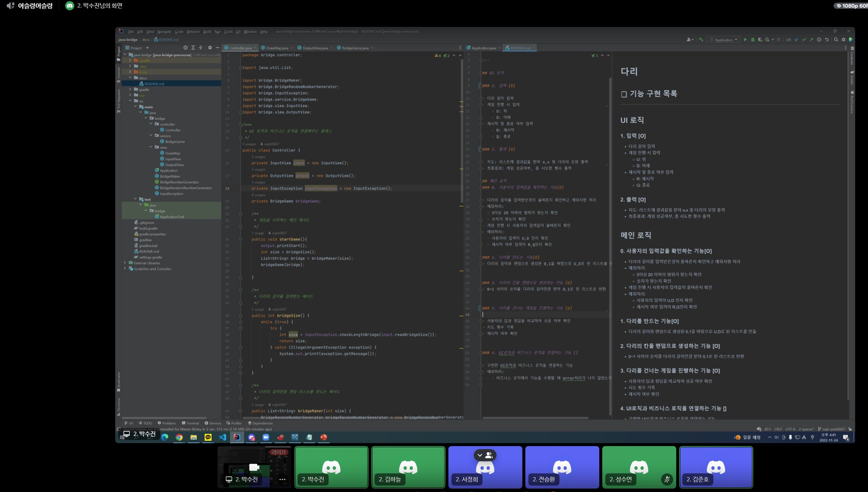Toggle the 기능 구현 목록 checkbox
Screen dimensions: 868x492
pyautogui.click(x=623, y=94)
